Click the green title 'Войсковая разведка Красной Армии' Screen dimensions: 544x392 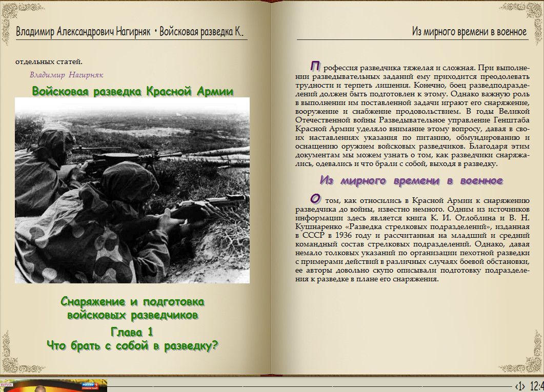click(132, 92)
